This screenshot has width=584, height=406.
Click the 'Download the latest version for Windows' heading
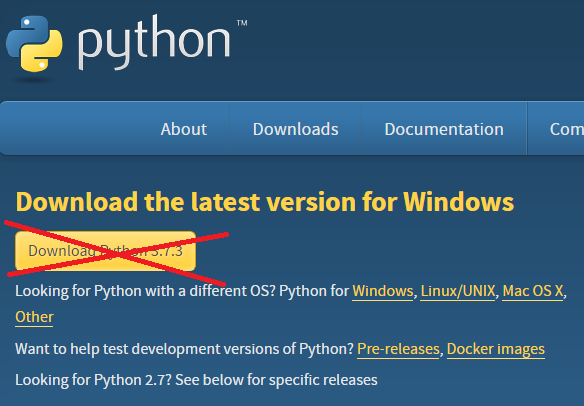tap(265, 202)
